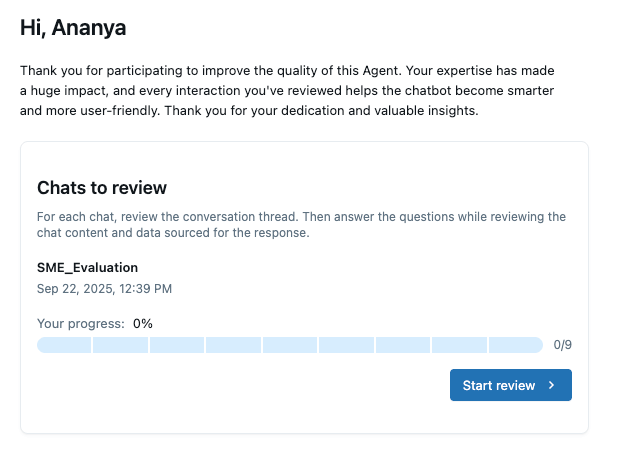
Task: Click the eighth progress bar segment
Action: coord(460,345)
